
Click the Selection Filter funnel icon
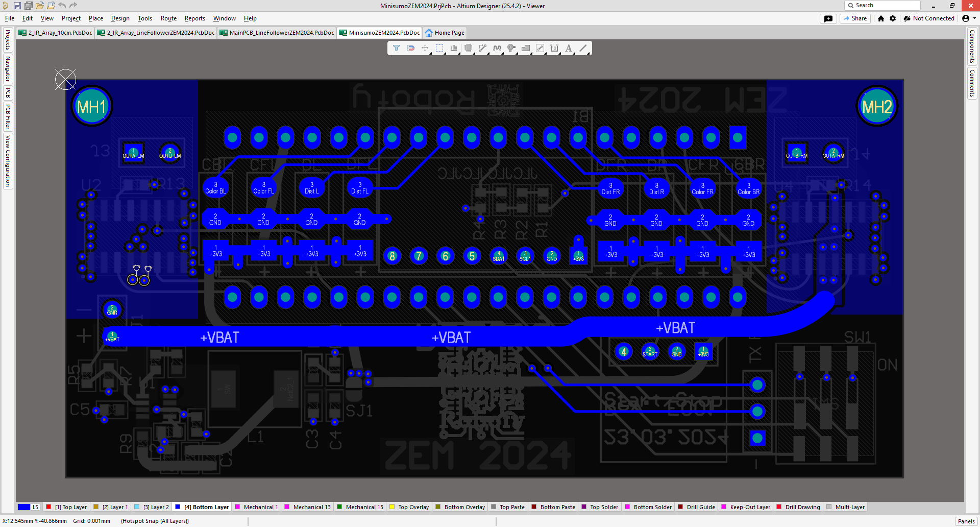tap(396, 48)
